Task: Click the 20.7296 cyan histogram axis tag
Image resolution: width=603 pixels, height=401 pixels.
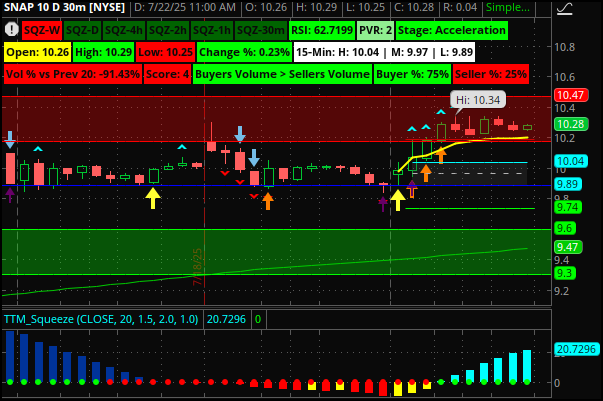Action: 576,349
